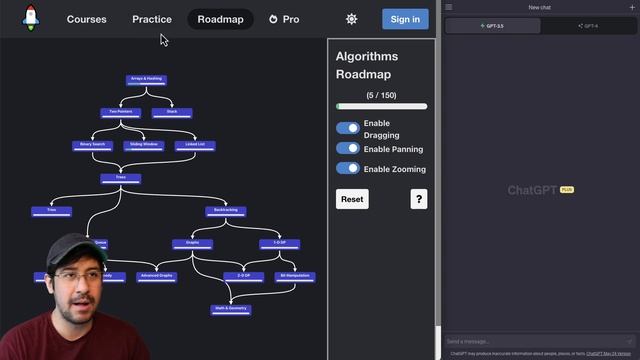This screenshot has height=360, width=640.
Task: Switch to the GPT-4 tab
Action: click(588, 26)
